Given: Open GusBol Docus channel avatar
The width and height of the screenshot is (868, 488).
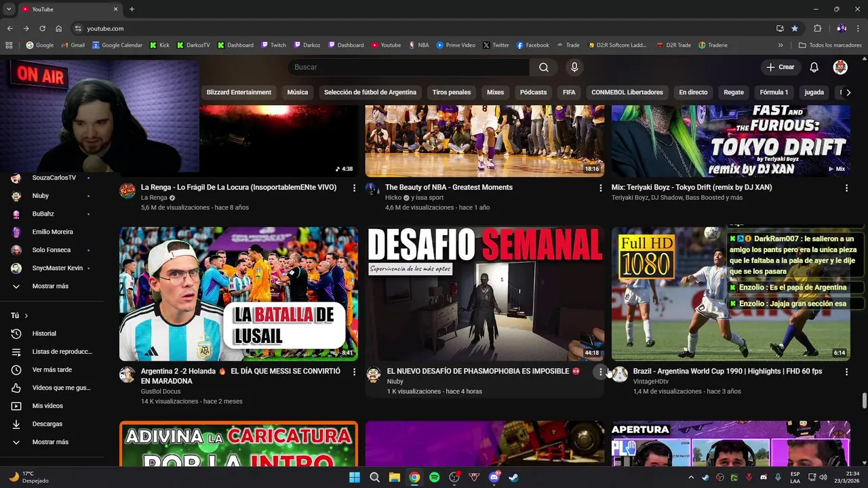Looking at the screenshot, I should (127, 374).
